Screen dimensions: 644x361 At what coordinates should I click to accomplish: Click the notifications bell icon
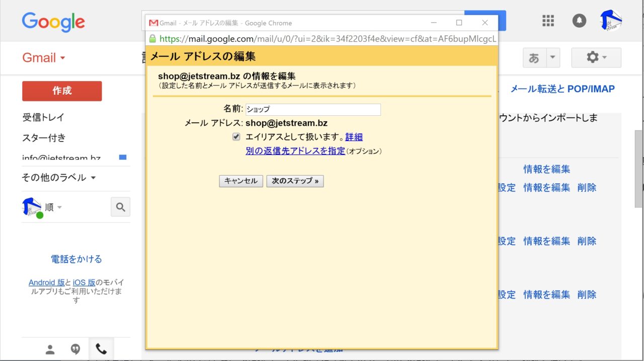point(579,21)
